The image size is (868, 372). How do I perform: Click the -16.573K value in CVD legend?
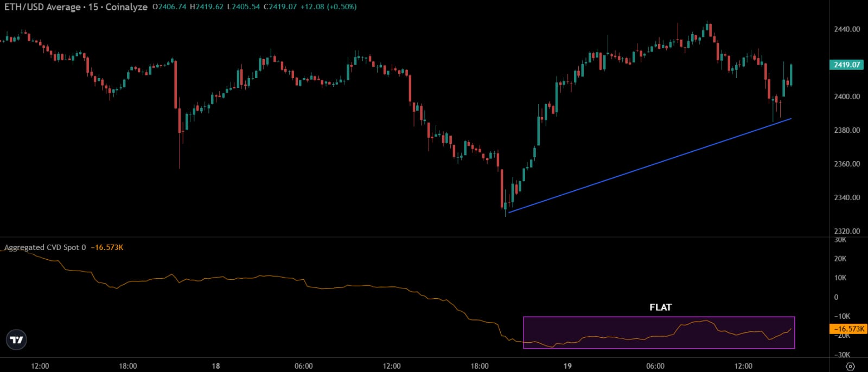[x=107, y=247]
